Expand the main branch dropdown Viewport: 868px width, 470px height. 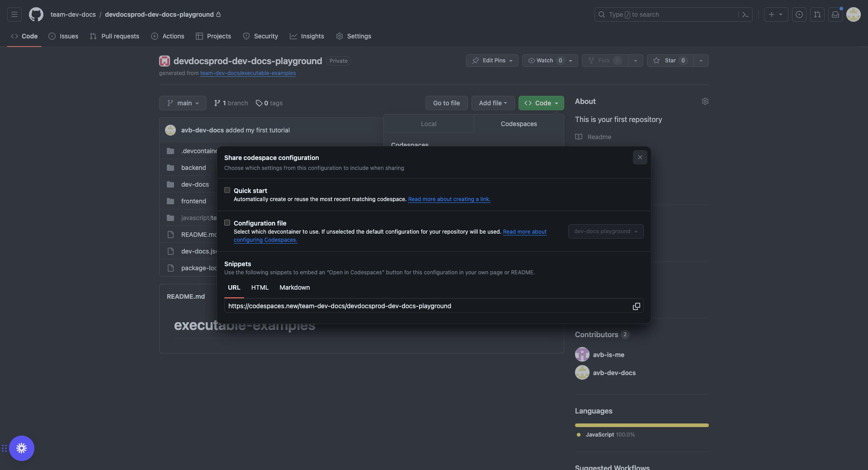click(x=183, y=103)
